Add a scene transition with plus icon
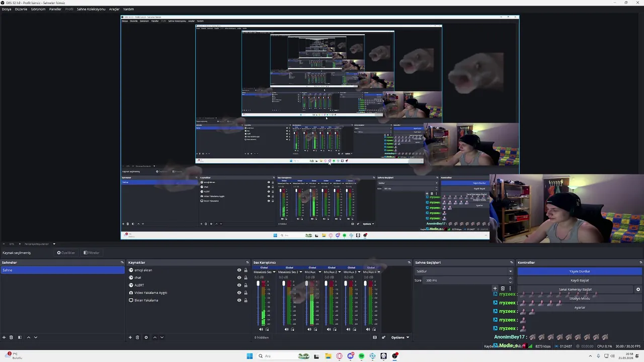This screenshot has width=644, height=362. 495,289
